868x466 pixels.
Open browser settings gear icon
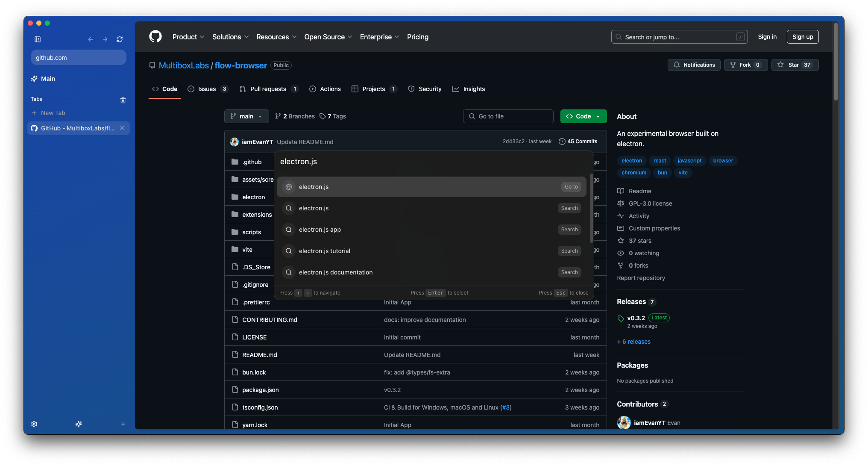point(34,424)
